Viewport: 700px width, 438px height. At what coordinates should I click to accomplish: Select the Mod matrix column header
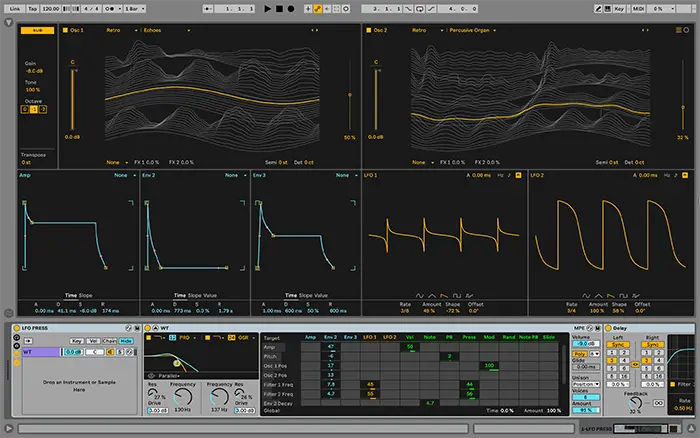tap(489, 337)
